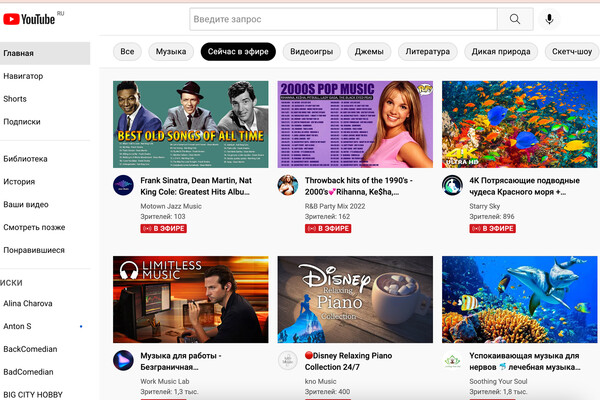Click into the Введите запрос search field
Screen dimensions: 600x400
(x=343, y=19)
